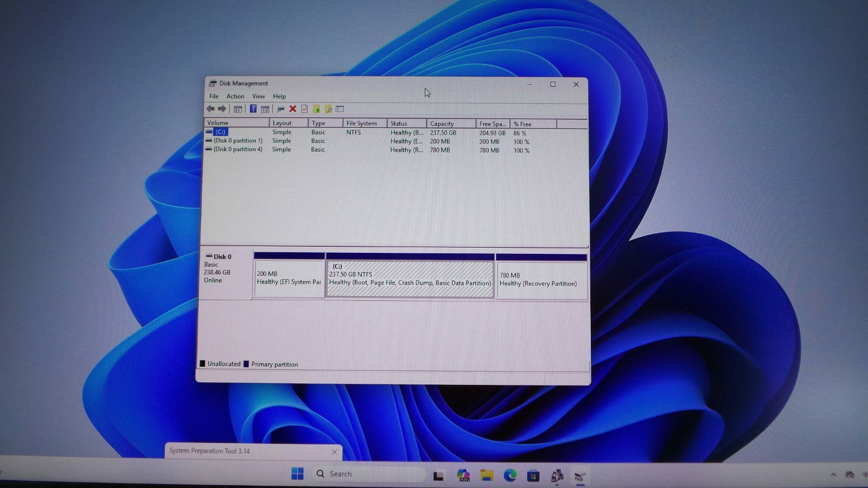Select the (C:) 237.50 GB NTFS partition block
Image resolution: width=868 pixels, height=488 pixels.
coord(410,275)
